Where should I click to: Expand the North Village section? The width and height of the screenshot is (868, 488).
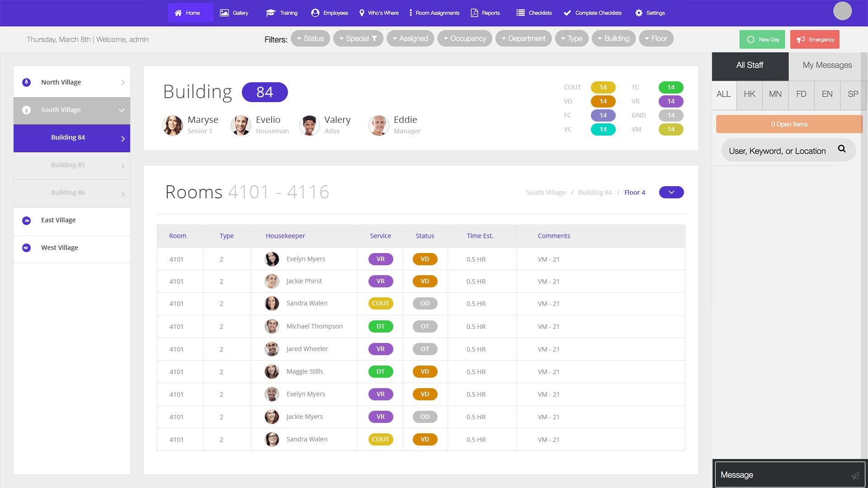pos(123,82)
